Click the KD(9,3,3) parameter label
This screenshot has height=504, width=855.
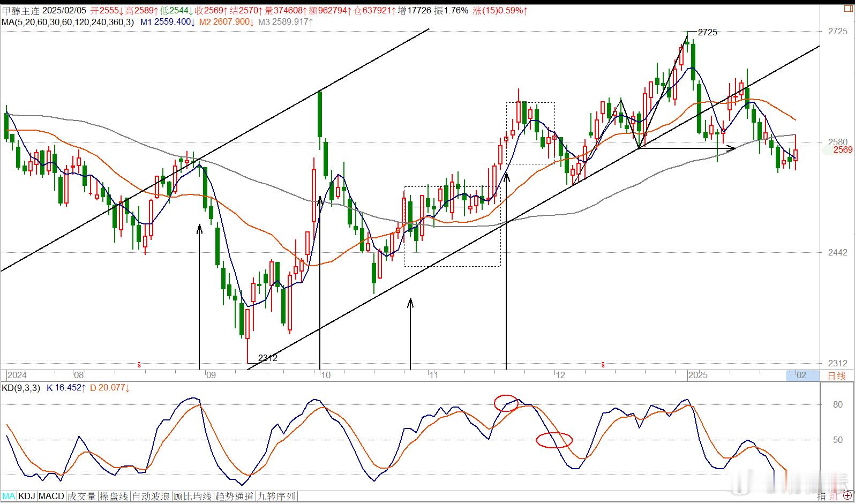click(x=20, y=387)
